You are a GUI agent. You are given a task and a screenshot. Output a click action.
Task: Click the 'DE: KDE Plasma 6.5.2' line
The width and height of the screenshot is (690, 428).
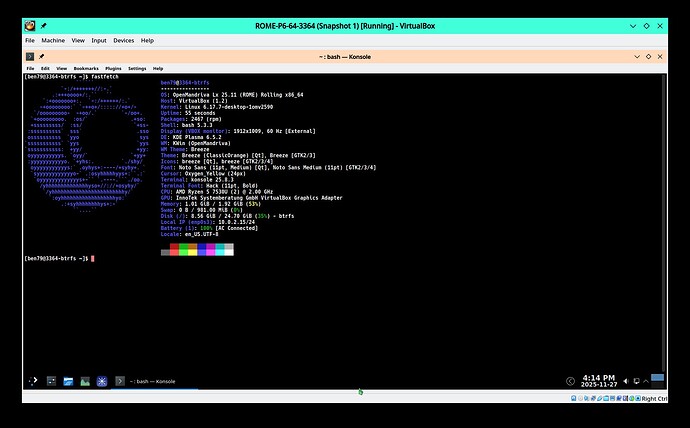[191, 137]
